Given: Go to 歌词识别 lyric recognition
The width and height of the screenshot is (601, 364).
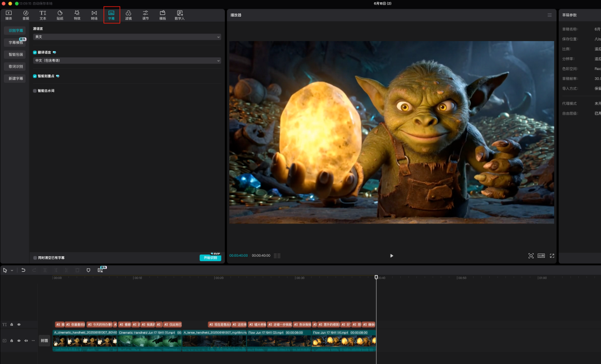Looking at the screenshot, I should pyautogui.click(x=16, y=66).
